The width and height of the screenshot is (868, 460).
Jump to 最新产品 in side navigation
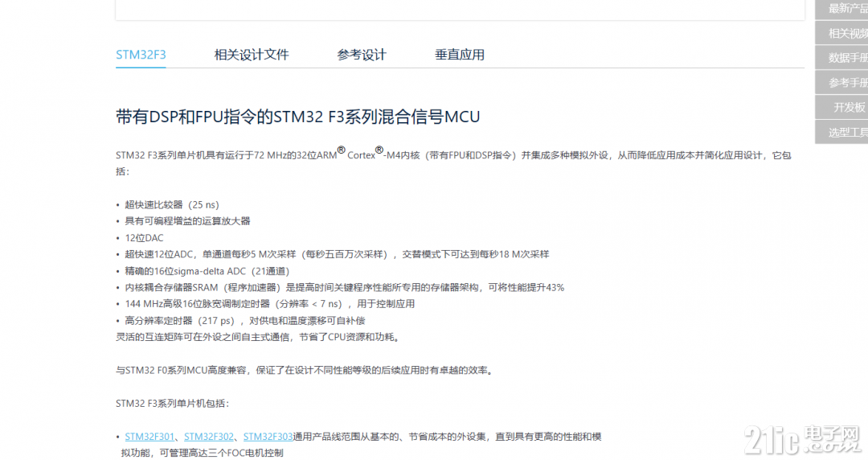pos(841,10)
